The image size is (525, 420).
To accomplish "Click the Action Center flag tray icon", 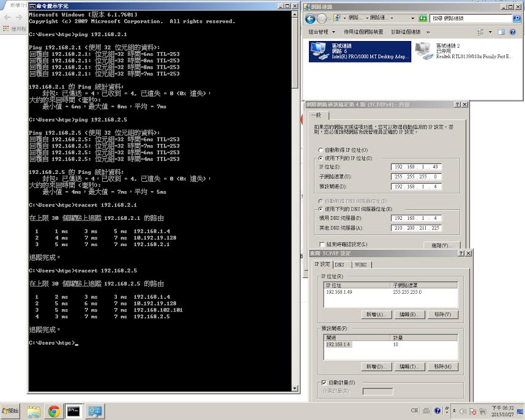I will (x=473, y=411).
